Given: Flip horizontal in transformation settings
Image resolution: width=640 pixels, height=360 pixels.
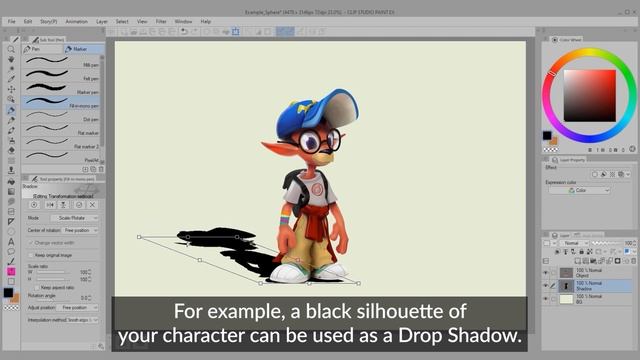Looking at the screenshot, I should [50, 205].
